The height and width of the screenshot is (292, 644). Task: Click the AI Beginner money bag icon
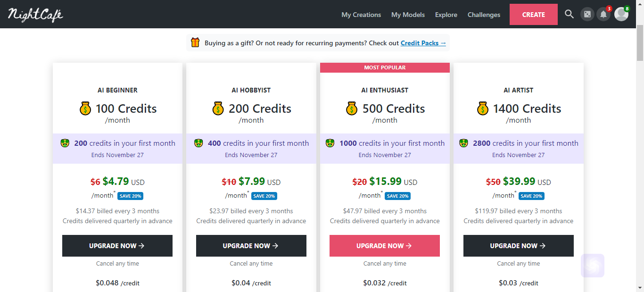pyautogui.click(x=85, y=108)
